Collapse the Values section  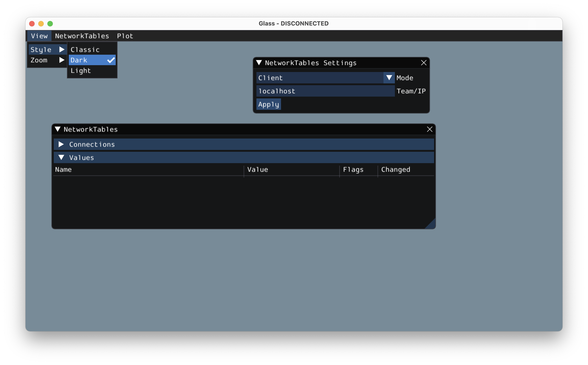point(62,157)
